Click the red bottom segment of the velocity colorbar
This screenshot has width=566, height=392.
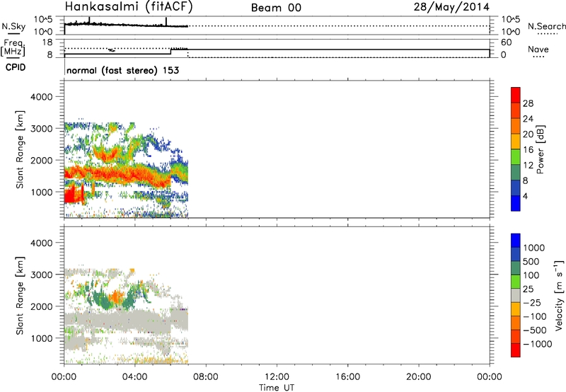(x=516, y=350)
